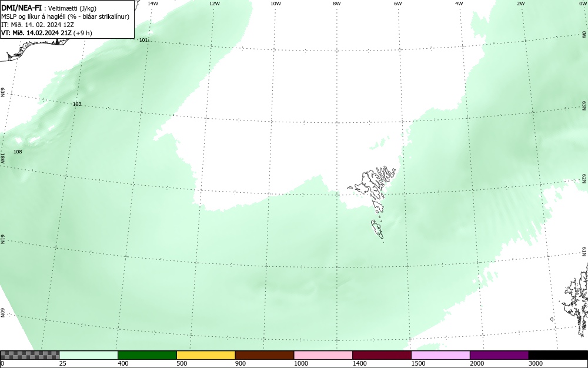Click the yellow 500–900 legend swatch
This screenshot has width=588, height=368.
[x=206, y=355]
